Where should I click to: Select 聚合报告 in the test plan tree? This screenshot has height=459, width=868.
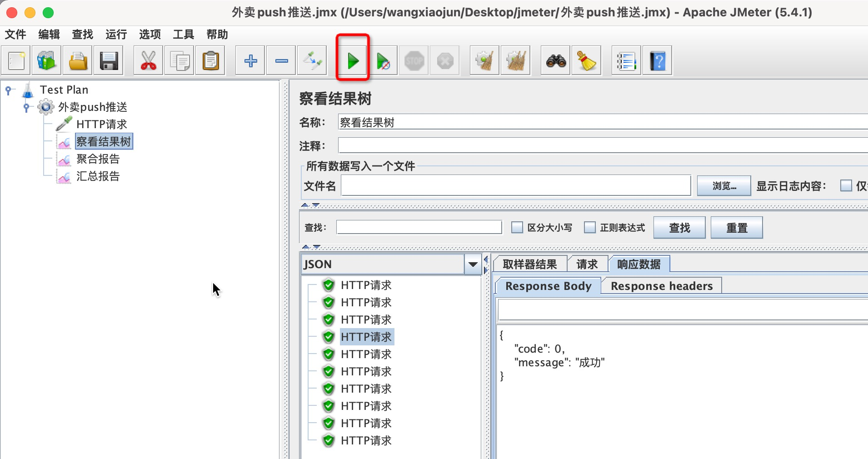point(98,159)
